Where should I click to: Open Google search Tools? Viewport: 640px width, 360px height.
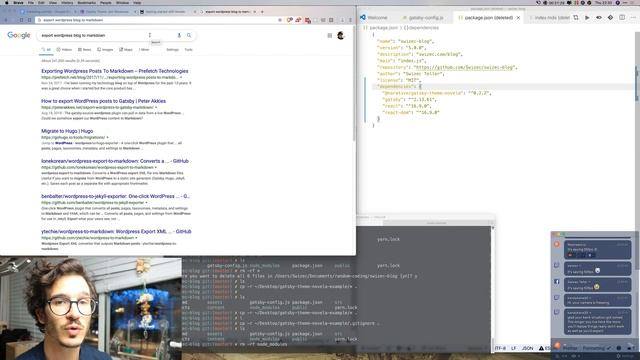pos(189,50)
